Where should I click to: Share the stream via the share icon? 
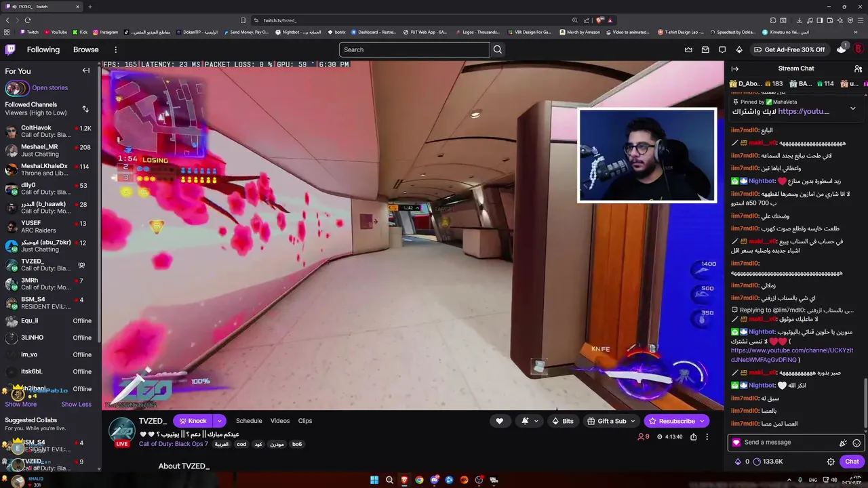[693, 437]
